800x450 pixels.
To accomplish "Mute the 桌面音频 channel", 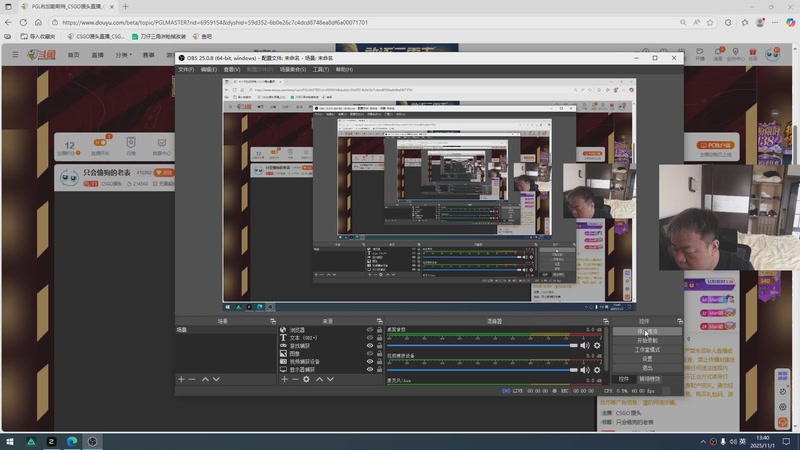I will point(585,345).
